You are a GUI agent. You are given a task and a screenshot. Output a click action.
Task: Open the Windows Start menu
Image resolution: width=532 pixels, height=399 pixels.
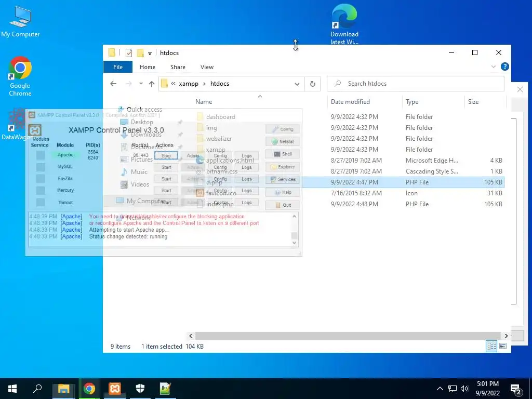click(x=12, y=389)
